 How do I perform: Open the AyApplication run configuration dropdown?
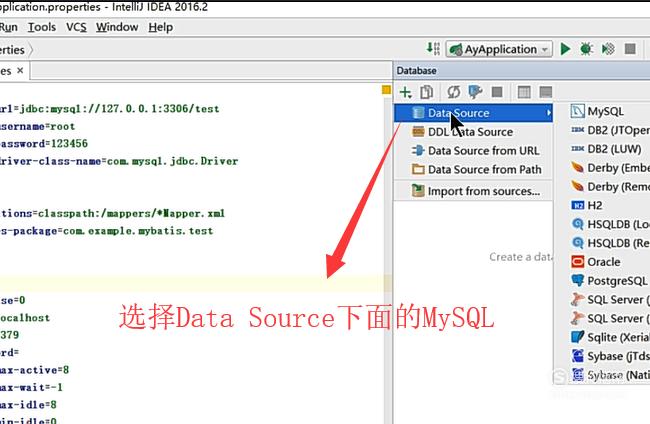pyautogui.click(x=499, y=49)
